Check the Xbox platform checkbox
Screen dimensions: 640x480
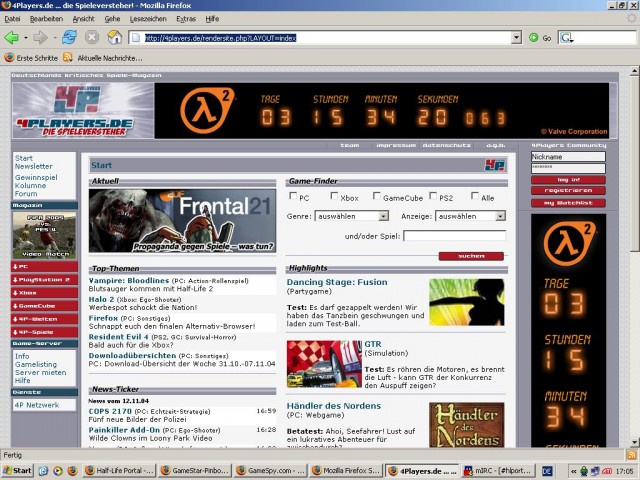(334, 196)
